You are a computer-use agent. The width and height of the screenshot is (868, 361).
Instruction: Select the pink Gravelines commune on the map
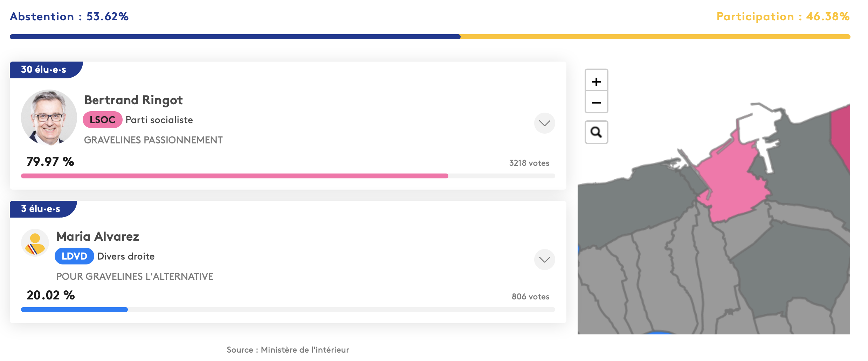coord(729,182)
